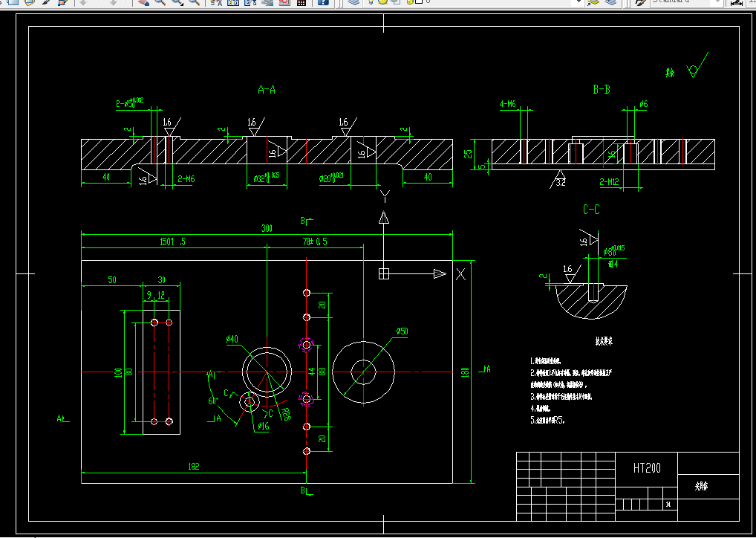Screen dimensions: 756x538
Task: Click the Text Style brush icon
Action: coord(640,2)
